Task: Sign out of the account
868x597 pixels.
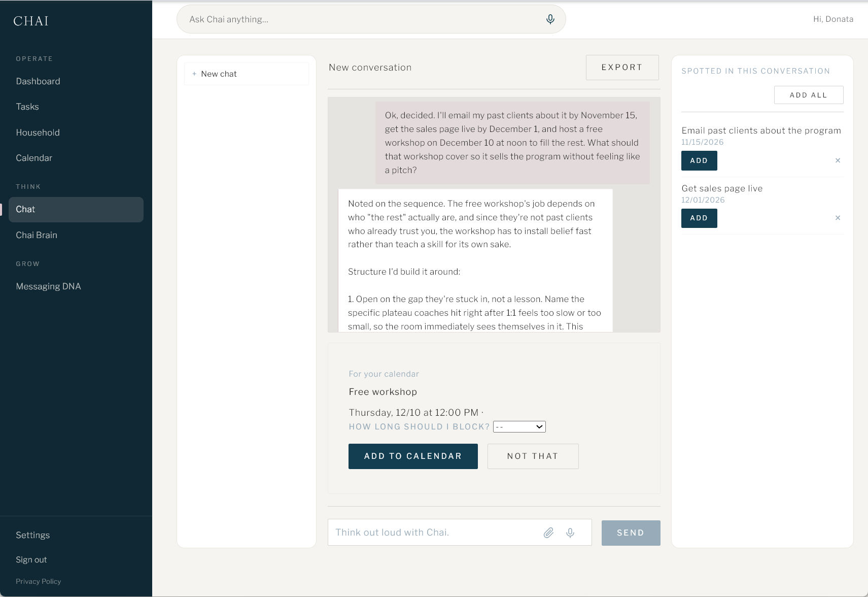Action: (x=31, y=559)
